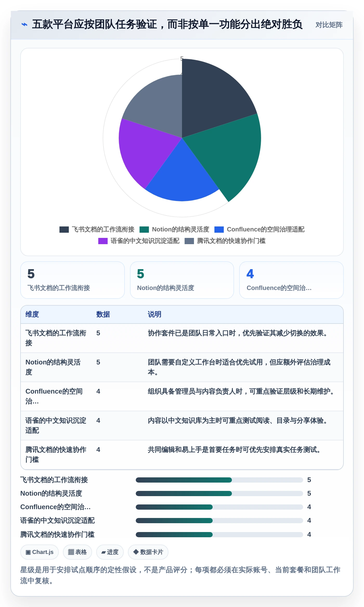Open the 飞书文档的工作流衔接 data card
The image size is (364, 607).
click(73, 280)
